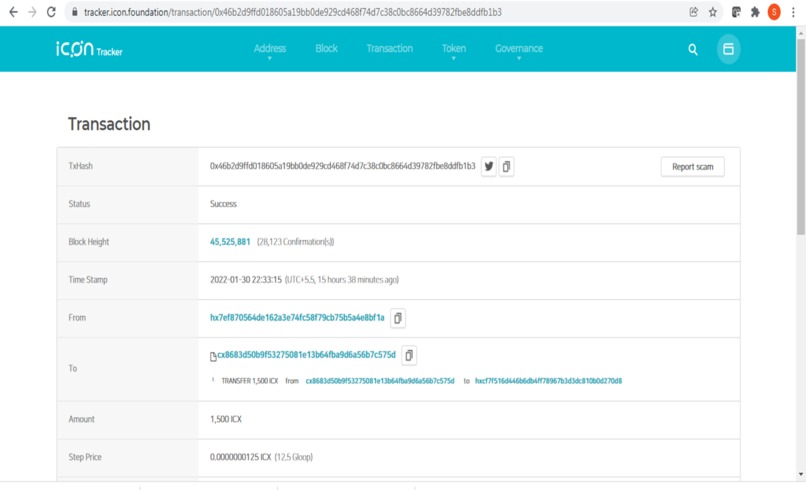Expand the Token menu
The image size is (806, 490).
tap(454, 50)
